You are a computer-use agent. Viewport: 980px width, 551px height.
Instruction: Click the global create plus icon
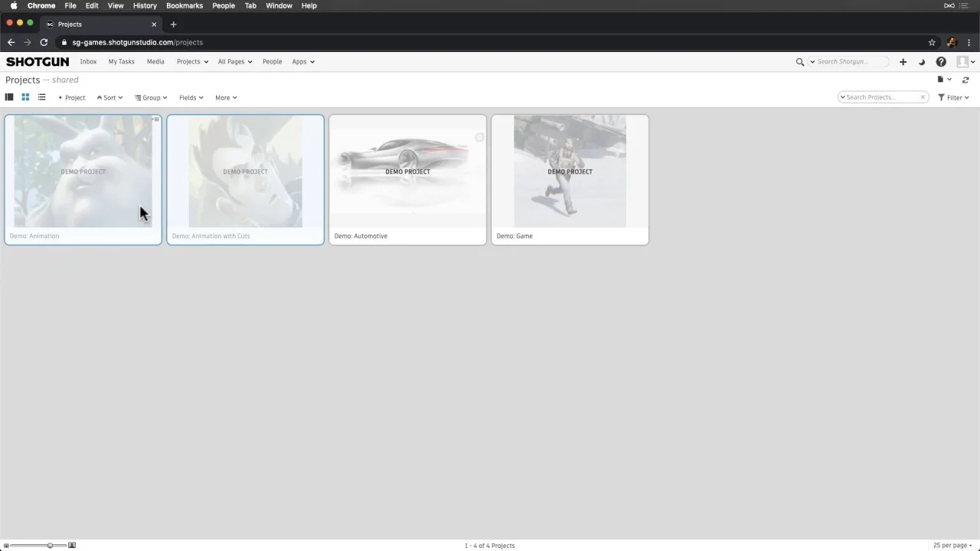tap(903, 62)
